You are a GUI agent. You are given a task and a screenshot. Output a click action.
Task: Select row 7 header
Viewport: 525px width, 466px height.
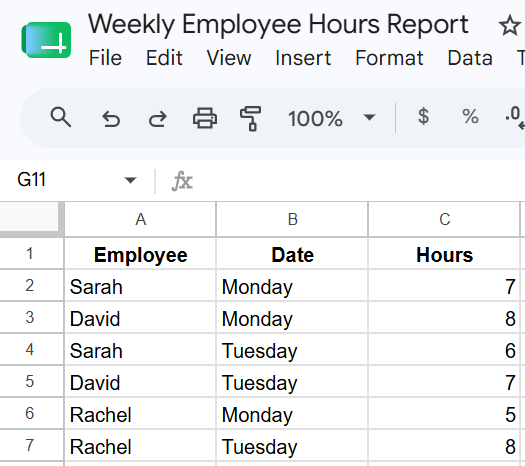coord(31,445)
